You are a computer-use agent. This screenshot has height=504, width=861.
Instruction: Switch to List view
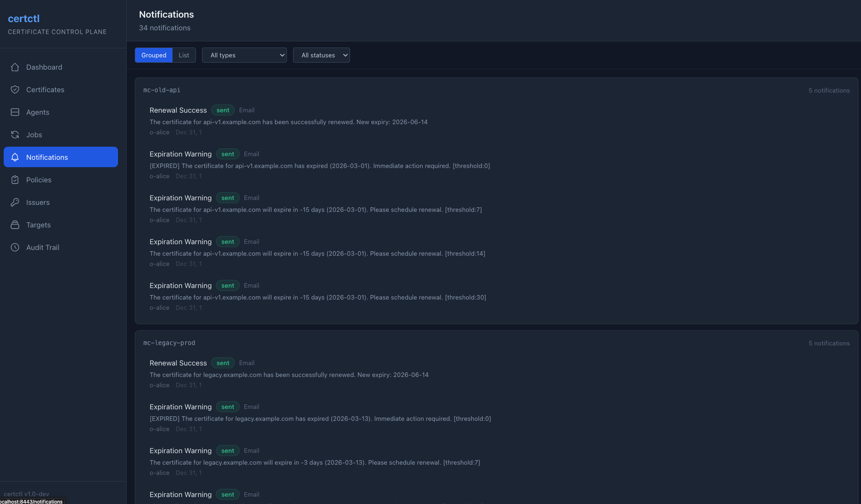(184, 55)
